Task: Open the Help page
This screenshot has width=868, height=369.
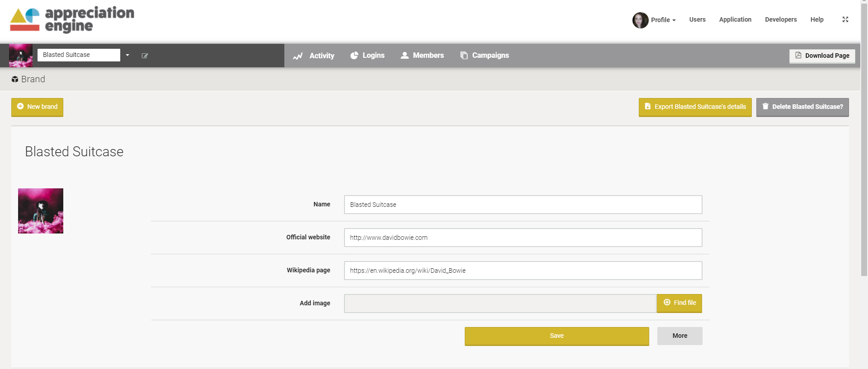Action: 817,19
